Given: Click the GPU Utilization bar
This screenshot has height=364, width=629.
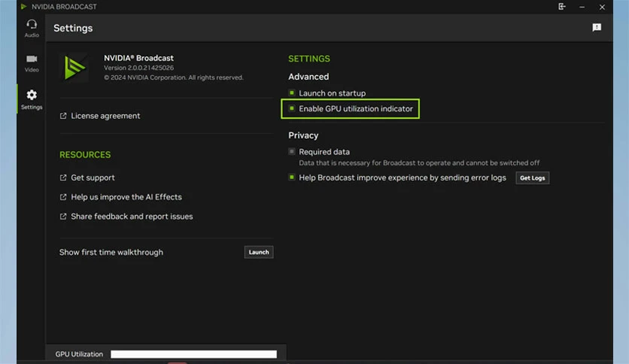Looking at the screenshot, I should pos(194,354).
